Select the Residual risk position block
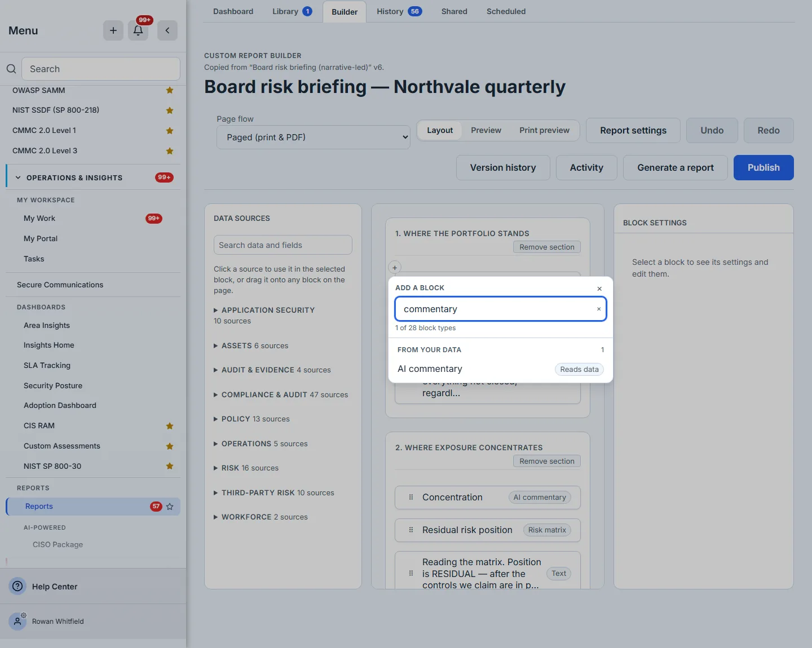 tap(488, 530)
